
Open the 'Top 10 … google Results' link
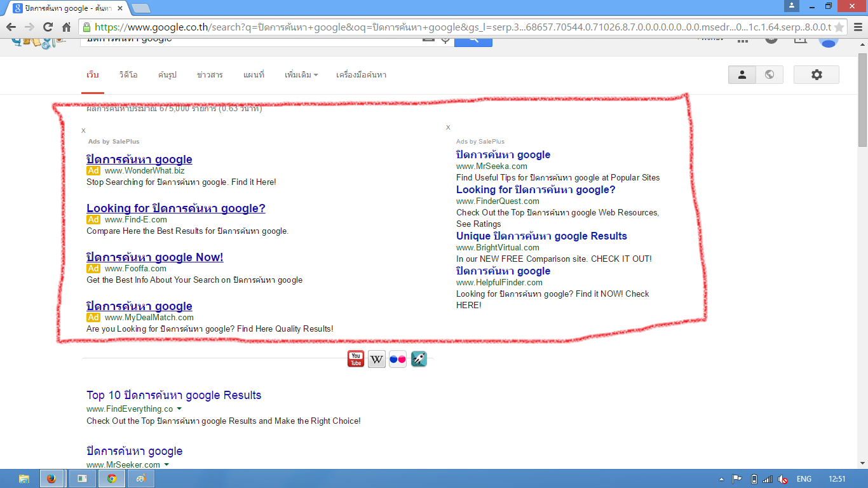(x=174, y=395)
